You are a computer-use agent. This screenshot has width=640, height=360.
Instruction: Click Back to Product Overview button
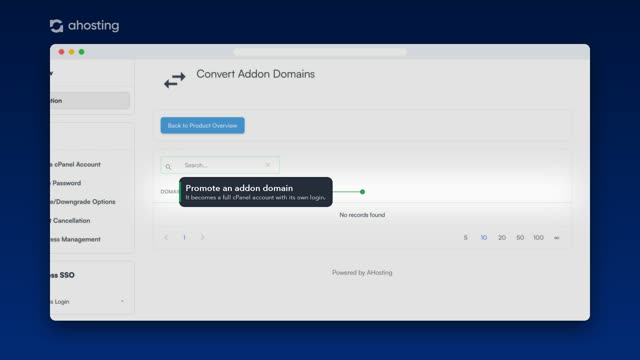coord(202,125)
